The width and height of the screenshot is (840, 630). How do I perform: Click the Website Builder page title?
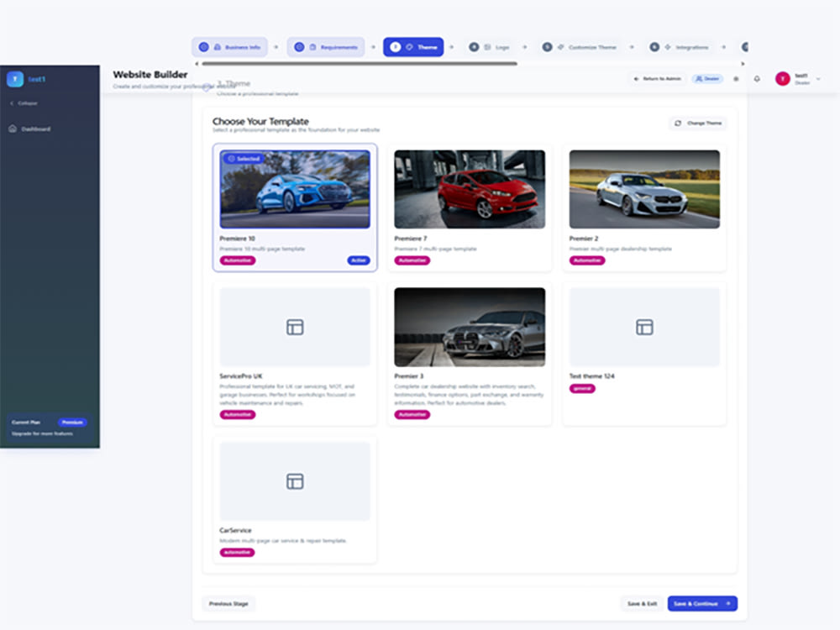(150, 75)
